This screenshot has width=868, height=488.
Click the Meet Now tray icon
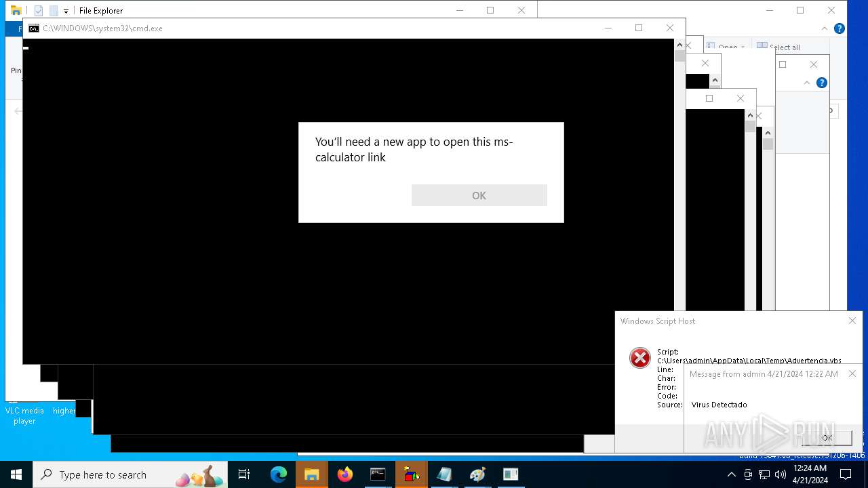(748, 474)
